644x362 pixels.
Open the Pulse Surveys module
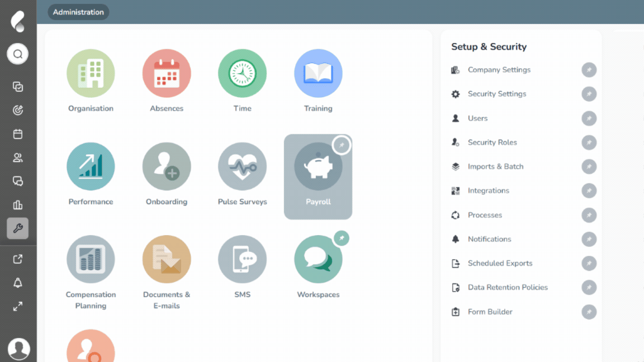pos(242,166)
